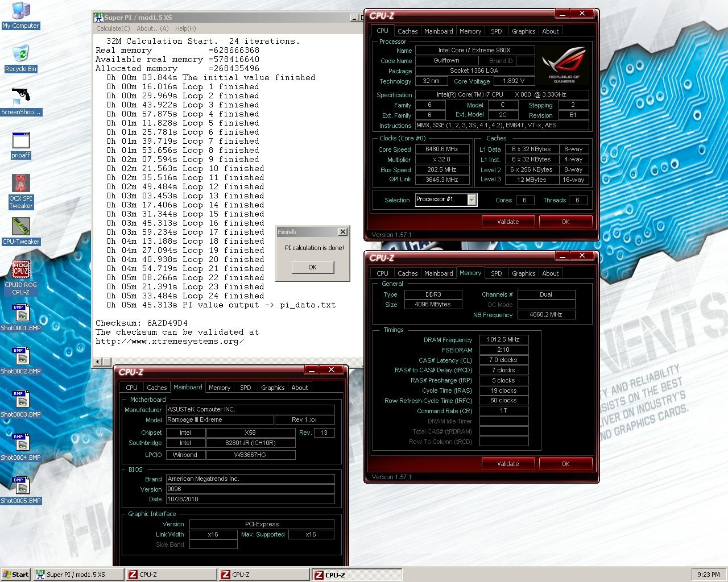This screenshot has height=582, width=728.
Task: Switch to About tab in the Mainboard window
Action: tap(299, 388)
